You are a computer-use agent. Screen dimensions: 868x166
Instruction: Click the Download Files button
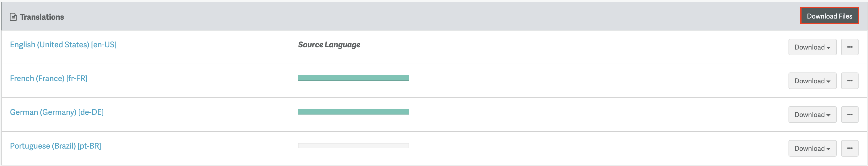click(829, 16)
